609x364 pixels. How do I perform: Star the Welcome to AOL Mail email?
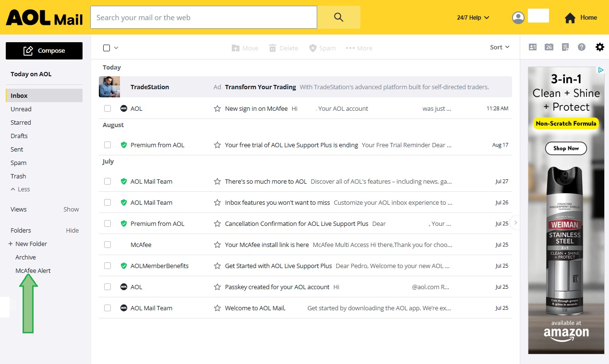pyautogui.click(x=217, y=308)
